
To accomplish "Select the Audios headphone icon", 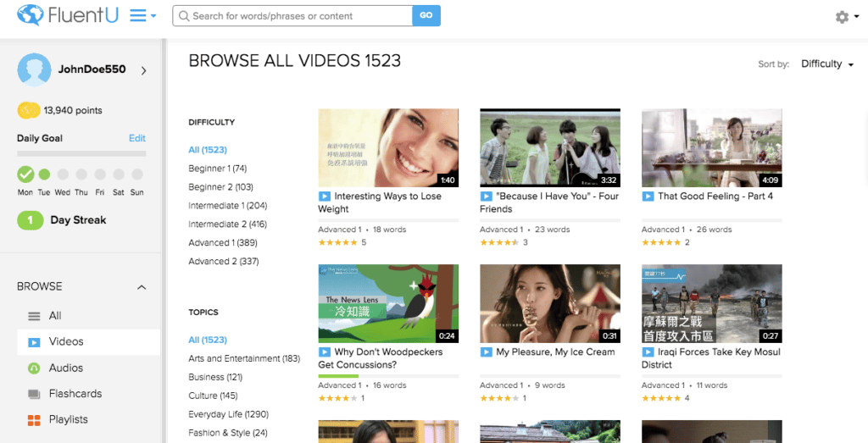I will point(34,368).
